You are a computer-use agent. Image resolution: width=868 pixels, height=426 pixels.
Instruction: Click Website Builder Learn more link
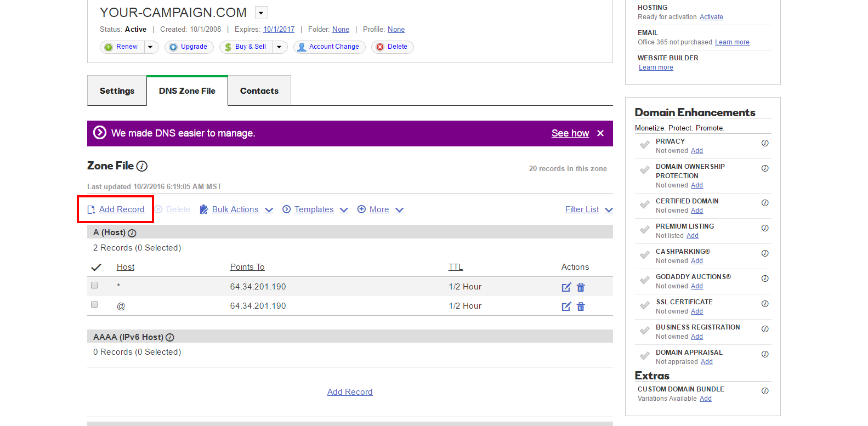click(x=656, y=67)
